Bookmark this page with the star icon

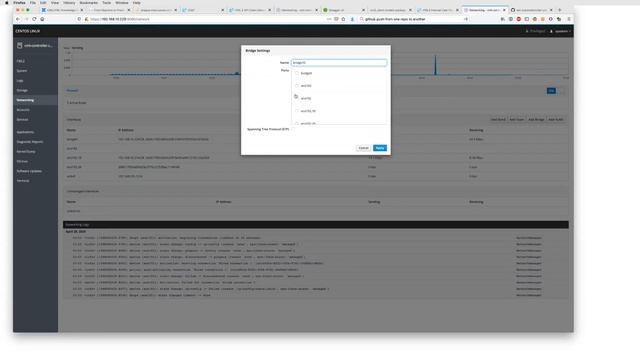pyautogui.click(x=343, y=19)
